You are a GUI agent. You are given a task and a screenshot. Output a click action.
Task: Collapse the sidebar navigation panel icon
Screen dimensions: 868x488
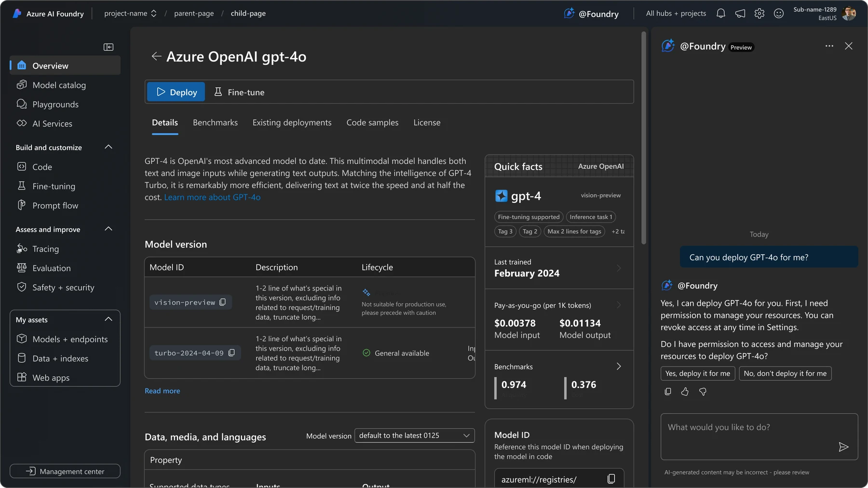(x=108, y=47)
